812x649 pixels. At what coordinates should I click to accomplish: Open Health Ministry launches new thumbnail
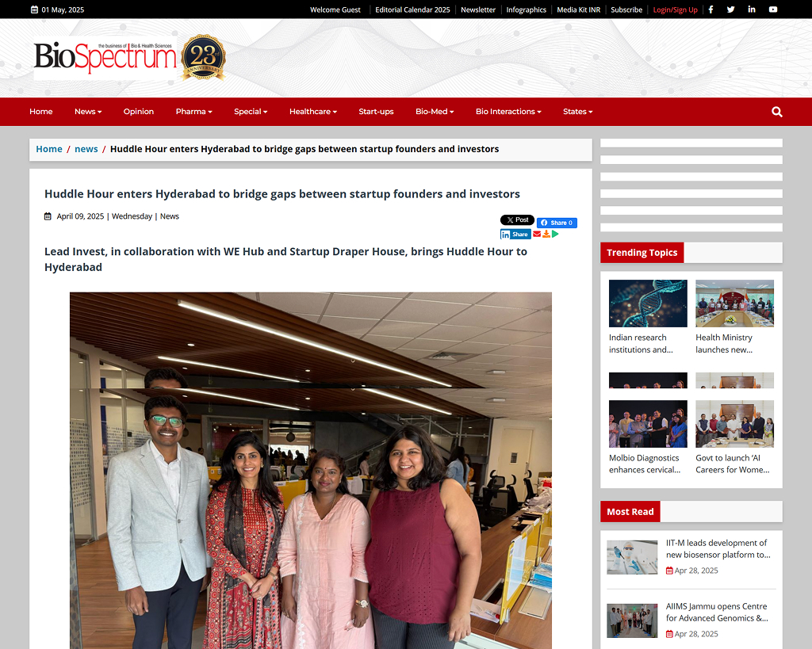point(734,304)
